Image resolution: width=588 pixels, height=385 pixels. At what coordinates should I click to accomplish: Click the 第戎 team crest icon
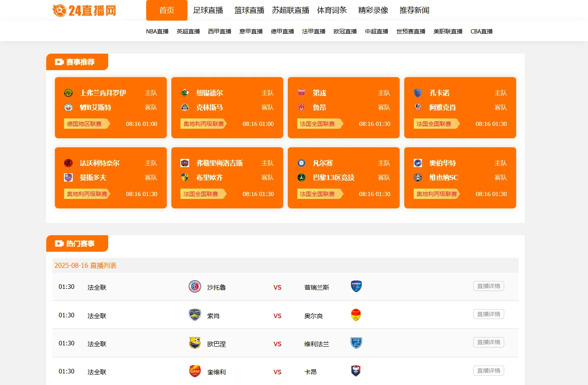301,93
